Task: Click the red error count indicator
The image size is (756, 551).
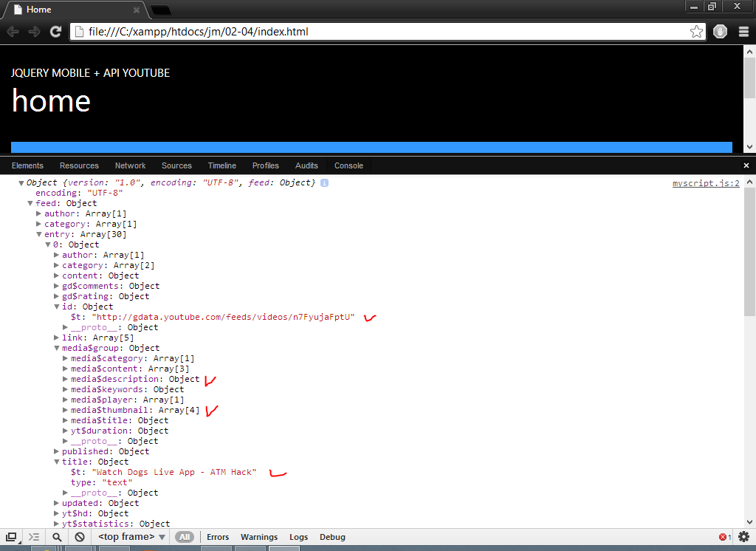Action: coord(725,537)
